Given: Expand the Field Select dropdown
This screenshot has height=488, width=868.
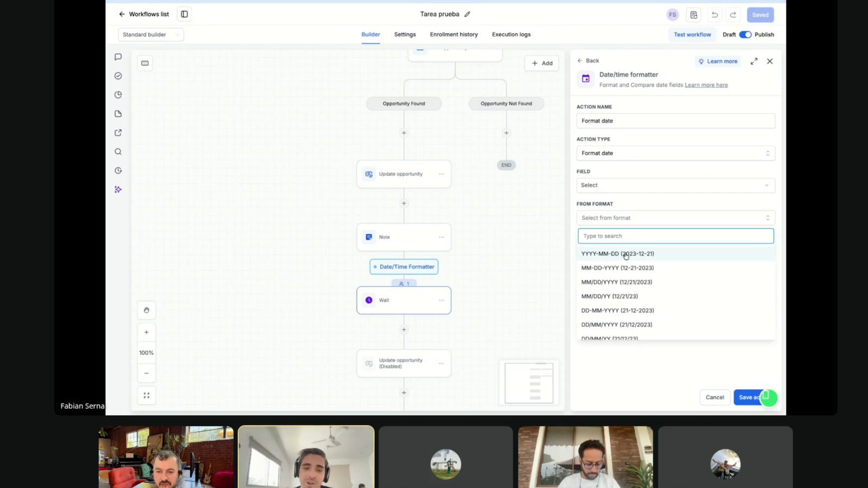Looking at the screenshot, I should tap(676, 185).
